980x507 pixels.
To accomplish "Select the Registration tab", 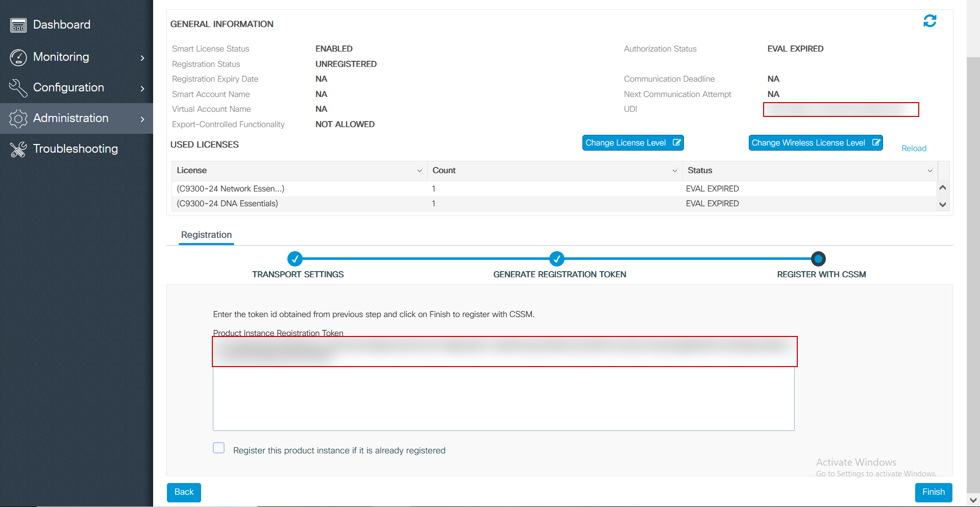I will 206,235.
